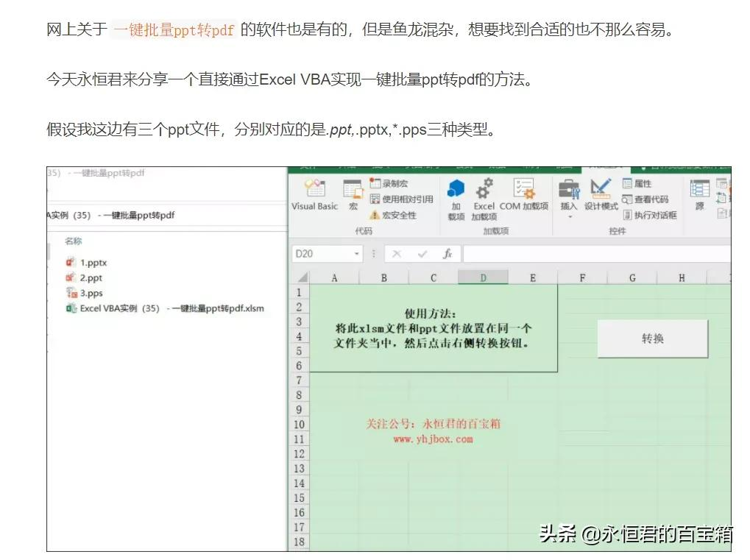Select the 3.pps file in the folder
Viewport: 750px width, 560px height.
85,293
